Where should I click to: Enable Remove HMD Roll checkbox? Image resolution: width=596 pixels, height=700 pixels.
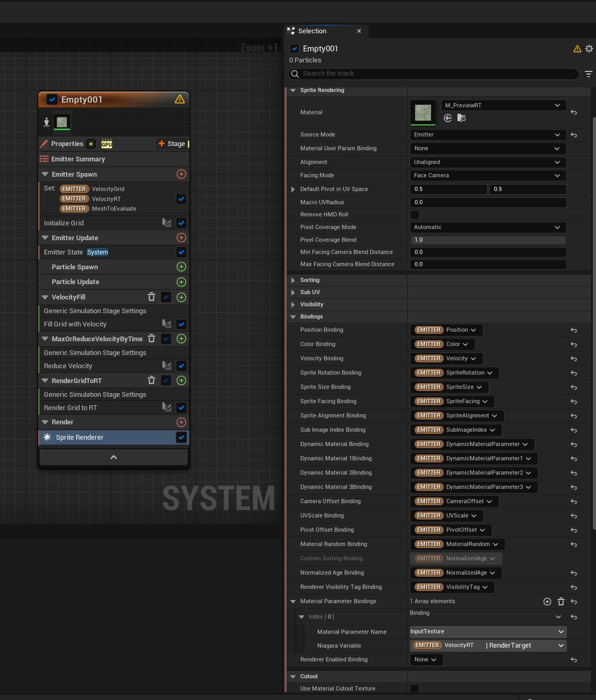415,215
